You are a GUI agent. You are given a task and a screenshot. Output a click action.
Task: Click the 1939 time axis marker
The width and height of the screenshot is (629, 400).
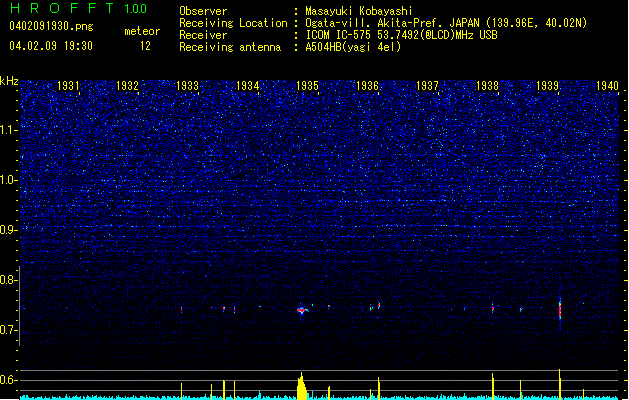548,86
